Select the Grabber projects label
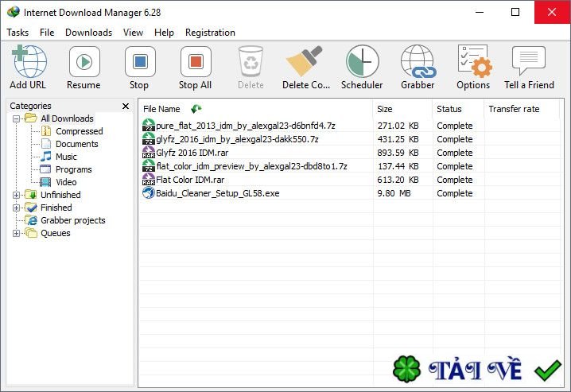Viewport: 571px width, 392px height. click(73, 220)
